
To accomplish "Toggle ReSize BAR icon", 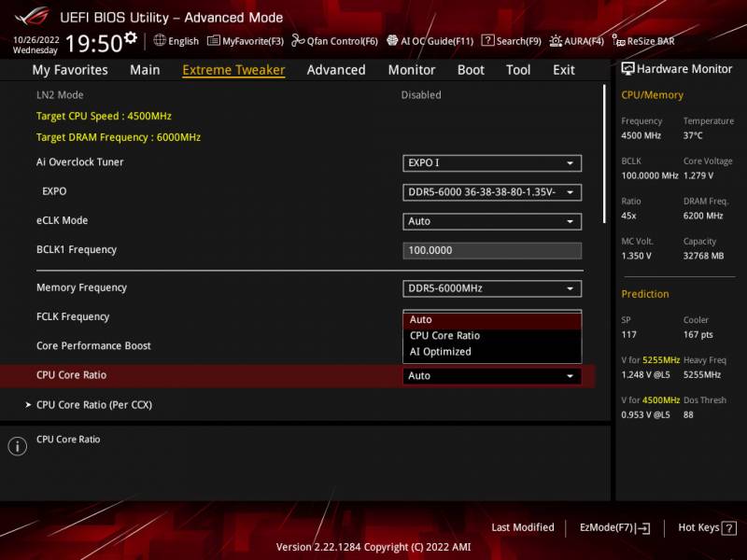I will 618,41.
